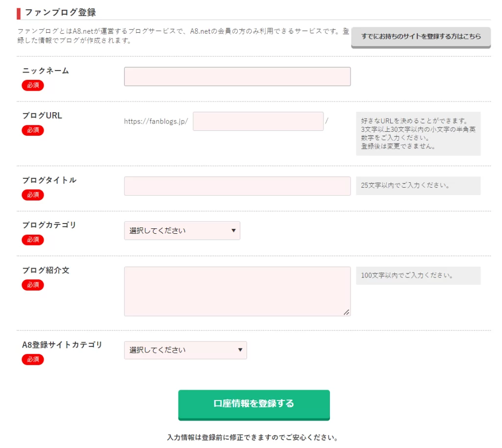The image size is (502, 448).
Task: Click the resize handle of the ブログ紹介文 textarea
Action: (347, 312)
